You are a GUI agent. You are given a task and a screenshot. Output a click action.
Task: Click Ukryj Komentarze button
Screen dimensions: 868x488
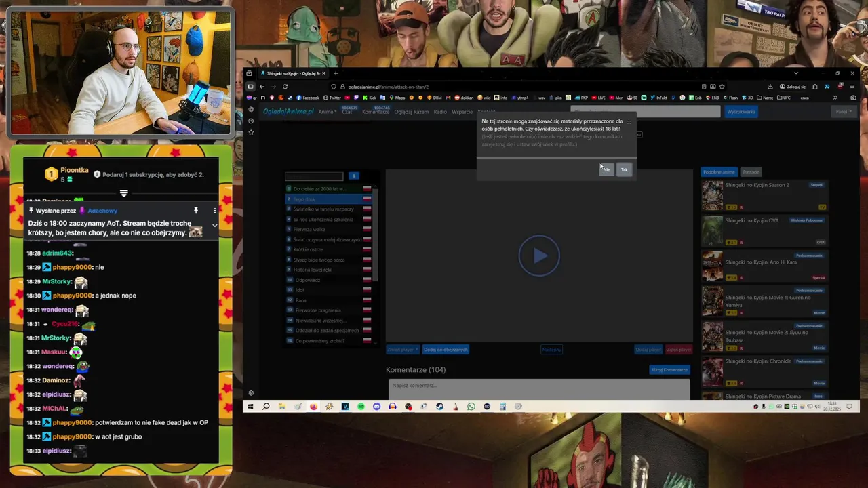click(669, 370)
